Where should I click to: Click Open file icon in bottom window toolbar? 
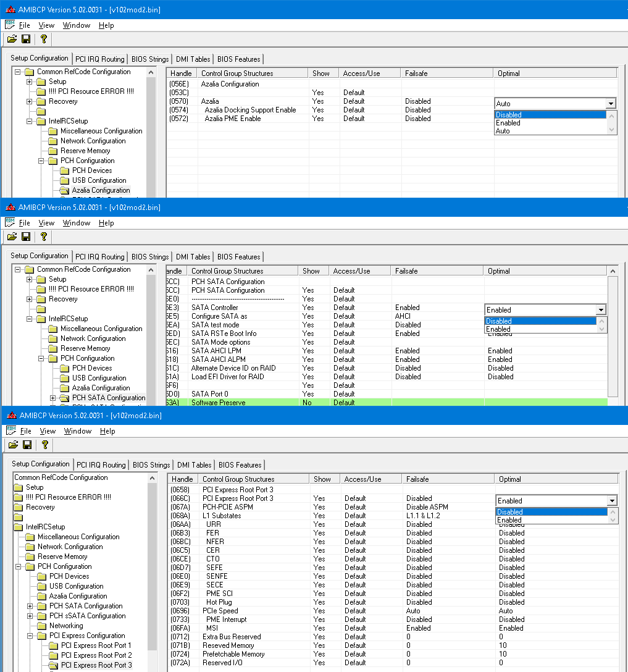pyautogui.click(x=14, y=445)
